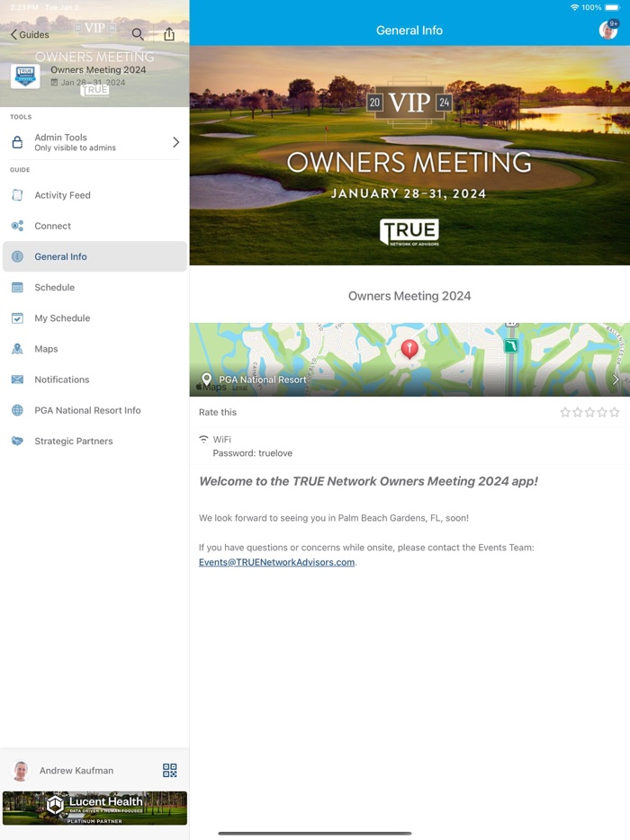Click the calendar icon beside Jan 28-31 date

[x=54, y=83]
